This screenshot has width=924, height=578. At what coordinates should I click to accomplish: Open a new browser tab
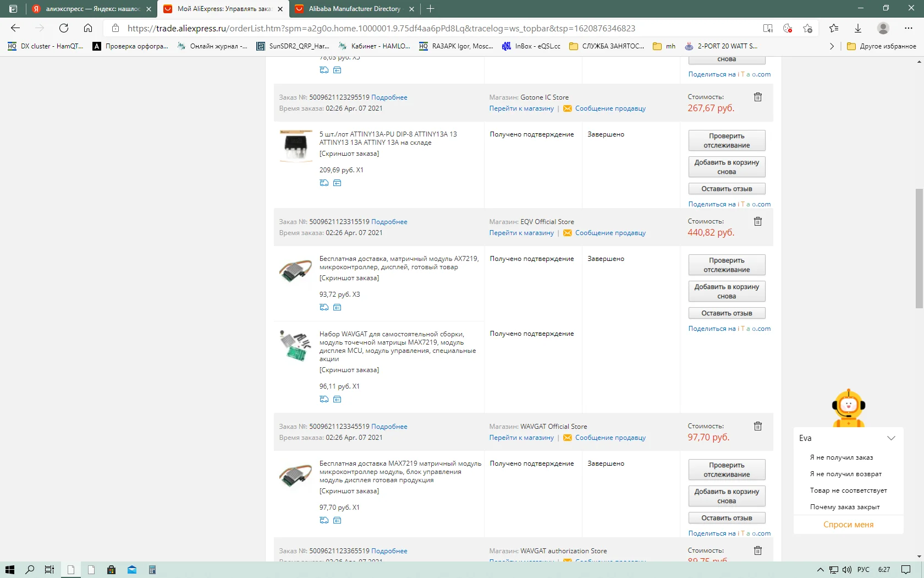(x=430, y=9)
